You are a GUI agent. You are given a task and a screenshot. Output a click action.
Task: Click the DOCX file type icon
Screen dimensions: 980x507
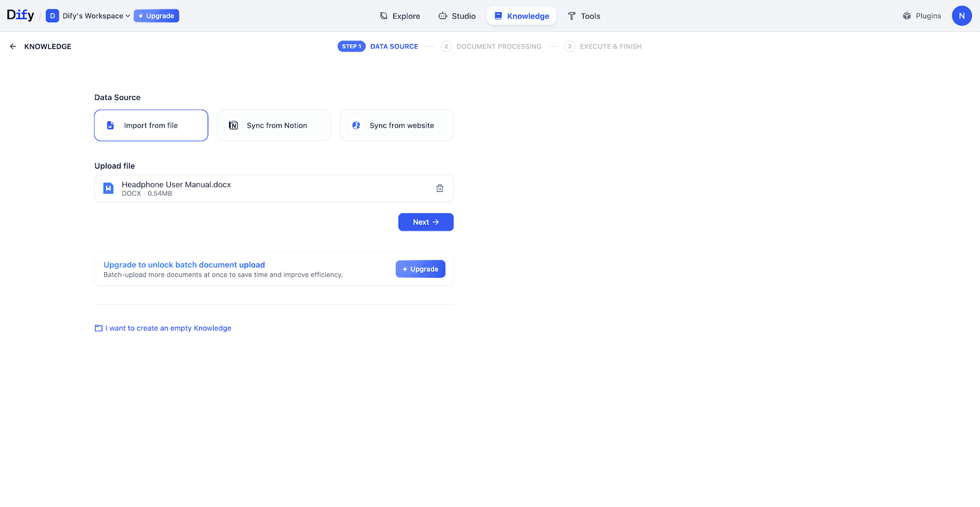pyautogui.click(x=108, y=188)
